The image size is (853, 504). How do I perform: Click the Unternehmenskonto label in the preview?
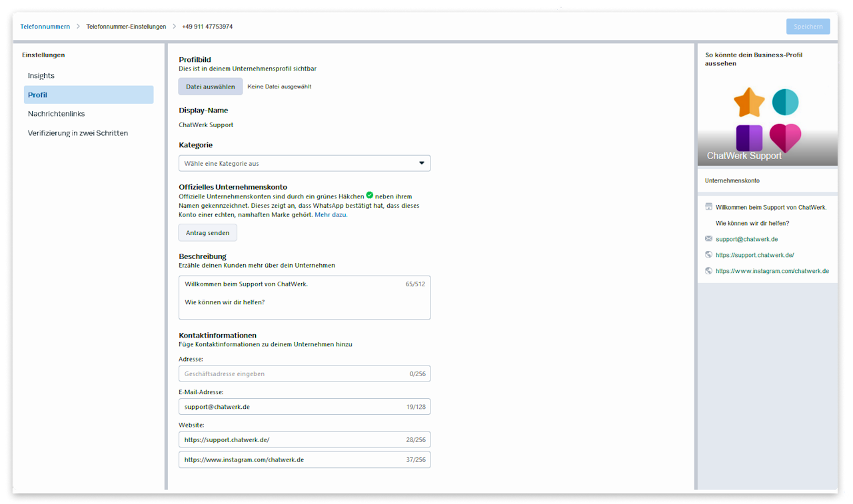[x=732, y=180]
